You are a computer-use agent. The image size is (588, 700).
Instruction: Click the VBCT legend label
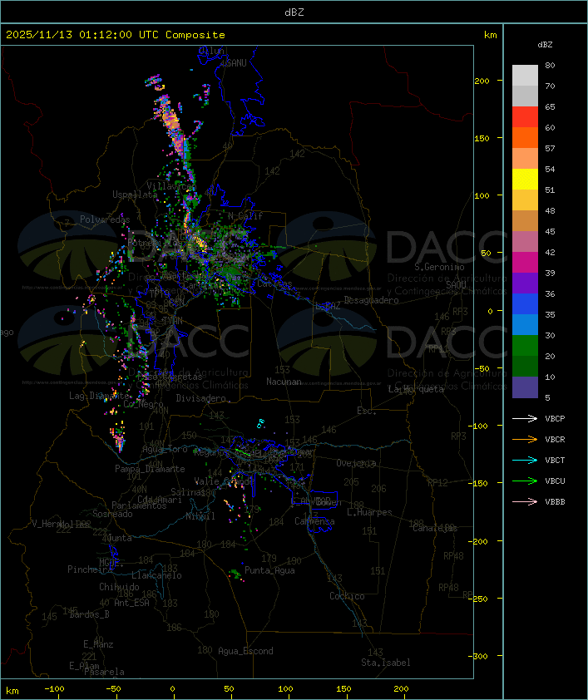click(x=555, y=461)
